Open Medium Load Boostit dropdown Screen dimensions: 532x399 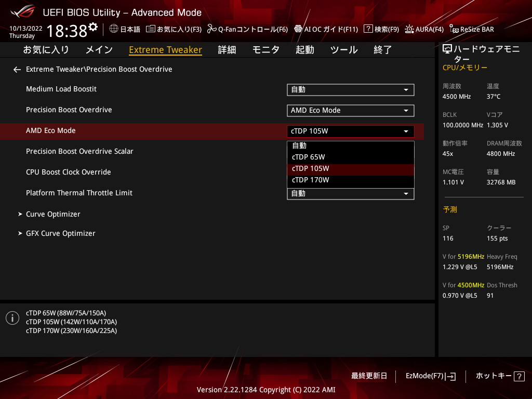click(x=351, y=90)
